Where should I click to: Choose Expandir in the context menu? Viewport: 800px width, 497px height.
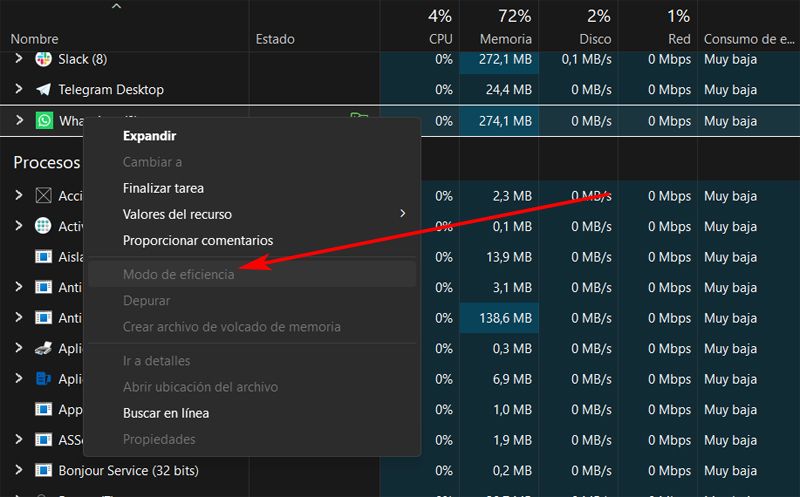point(253,136)
